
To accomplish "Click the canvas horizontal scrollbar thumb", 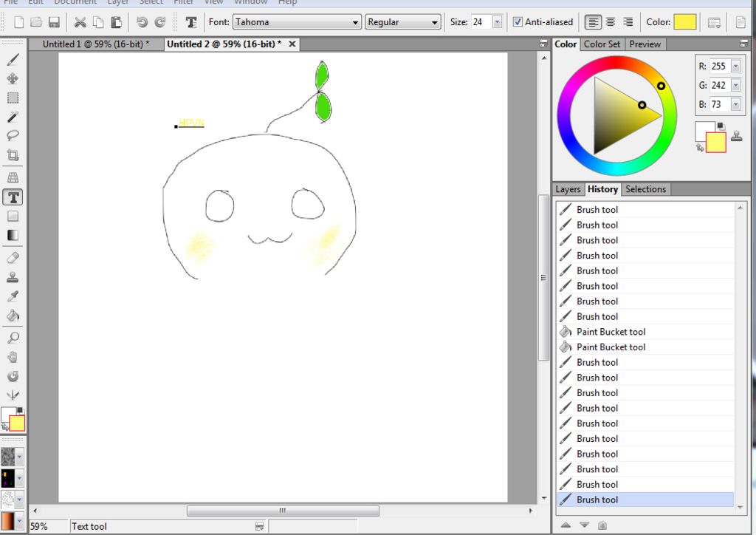I will tap(283, 511).
